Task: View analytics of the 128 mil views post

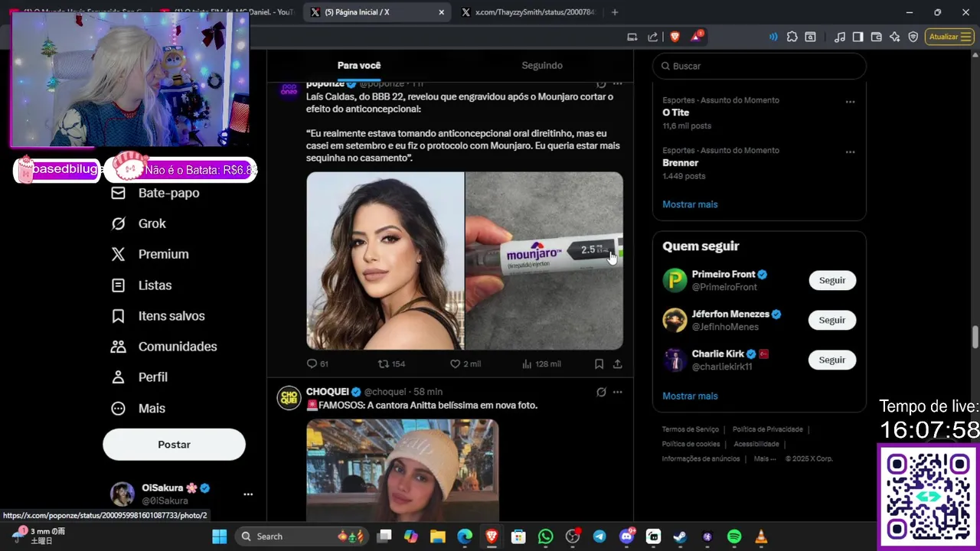Action: coord(541,364)
